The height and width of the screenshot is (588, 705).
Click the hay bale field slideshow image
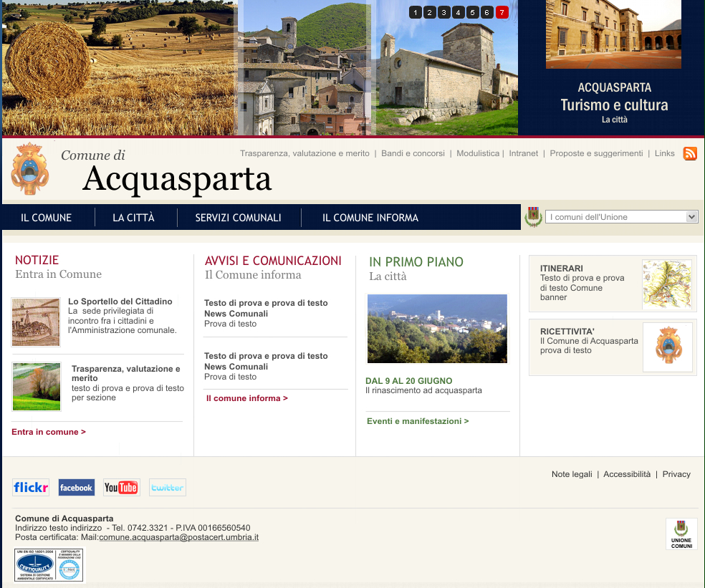119,67
